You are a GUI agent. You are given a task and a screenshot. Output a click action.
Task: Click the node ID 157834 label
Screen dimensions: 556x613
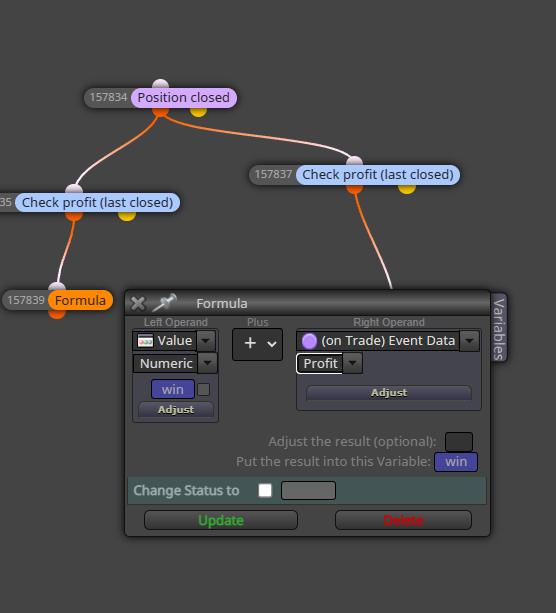tap(108, 97)
